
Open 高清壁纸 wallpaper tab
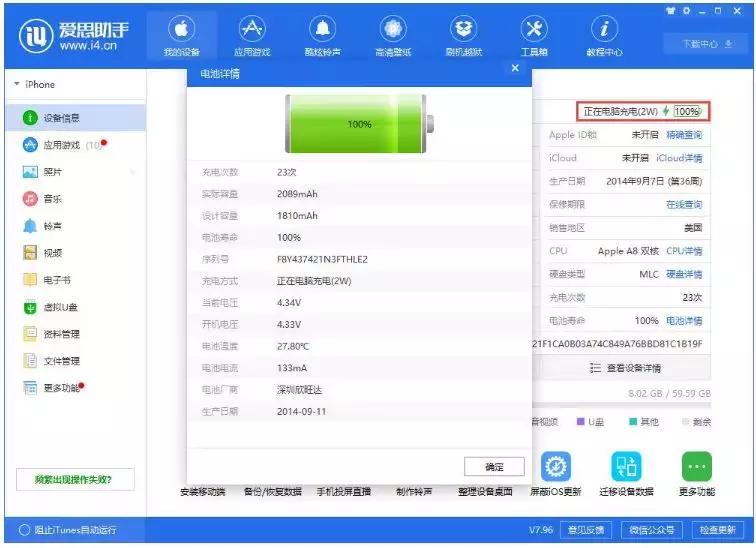tap(393, 36)
